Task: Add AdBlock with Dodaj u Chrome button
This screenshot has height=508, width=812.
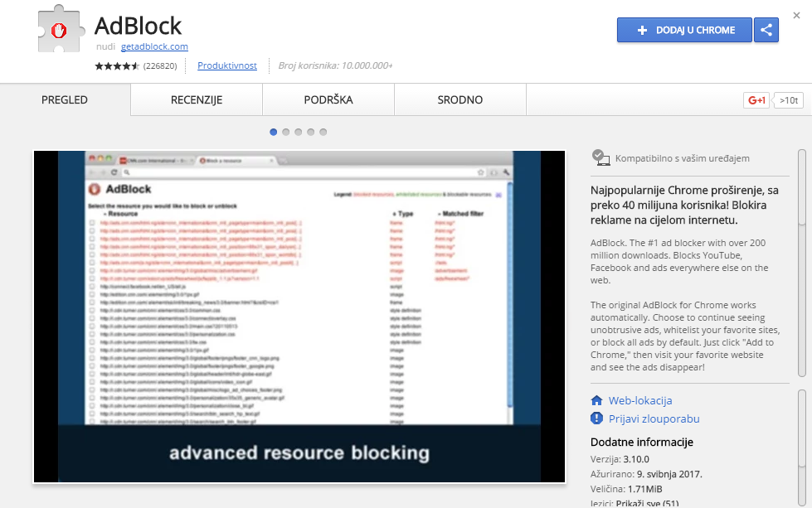Action: (x=684, y=30)
